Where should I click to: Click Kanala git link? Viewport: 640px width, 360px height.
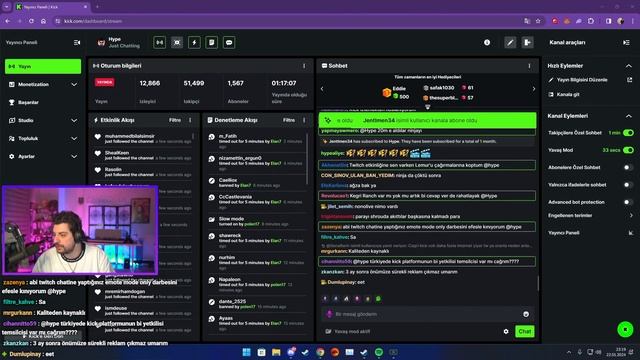tap(564, 94)
